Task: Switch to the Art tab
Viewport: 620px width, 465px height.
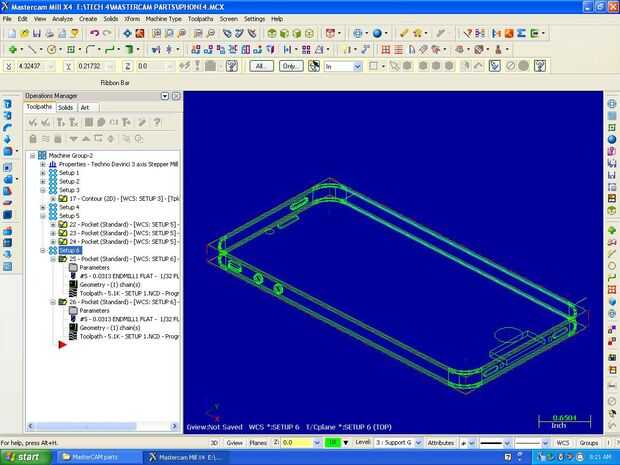Action: coord(85,108)
